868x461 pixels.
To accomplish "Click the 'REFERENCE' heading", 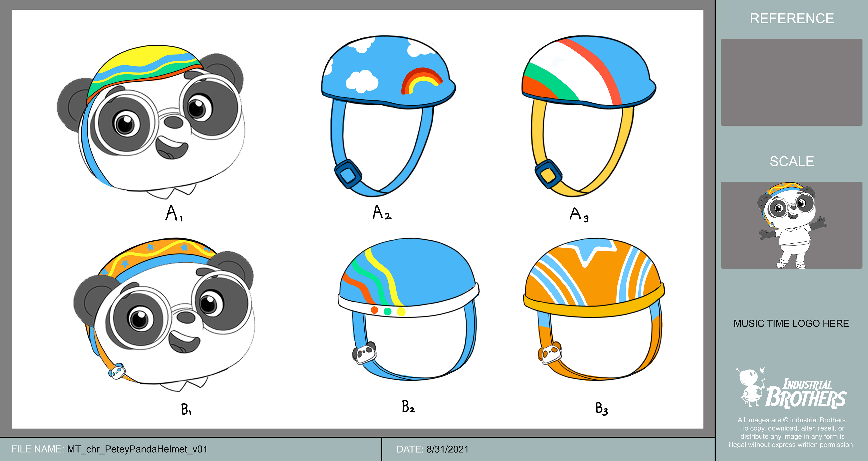I will pyautogui.click(x=792, y=19).
